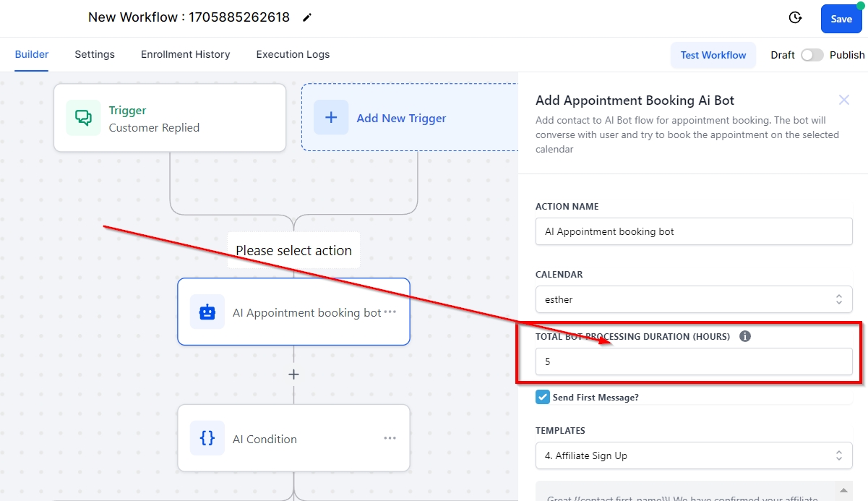Open AI Appointment booking bot three-dot menu
The image size is (868, 501).
point(390,312)
